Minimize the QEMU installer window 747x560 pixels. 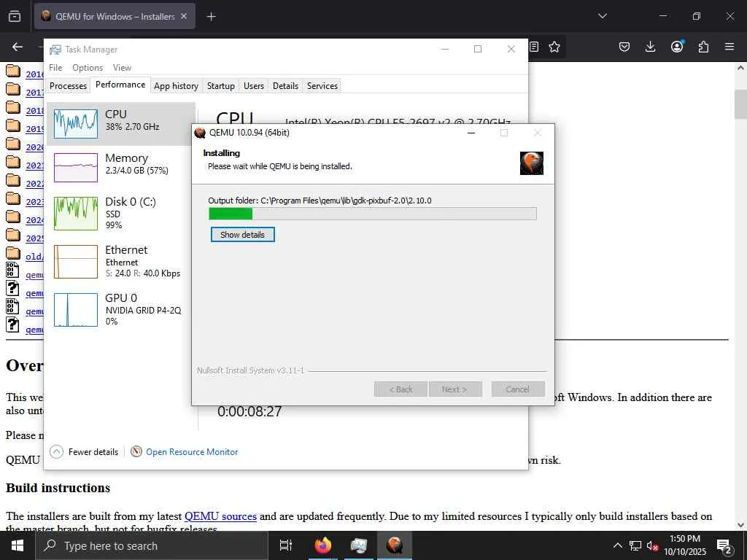pyautogui.click(x=471, y=133)
